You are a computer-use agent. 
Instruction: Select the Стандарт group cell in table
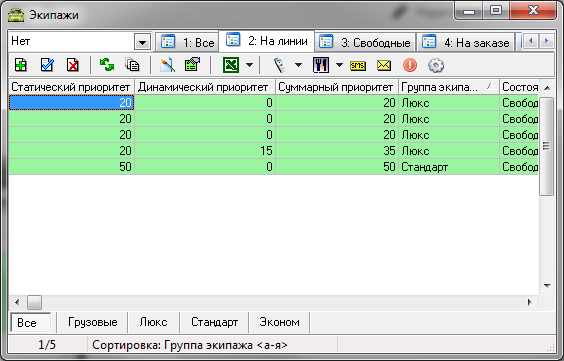point(449,167)
